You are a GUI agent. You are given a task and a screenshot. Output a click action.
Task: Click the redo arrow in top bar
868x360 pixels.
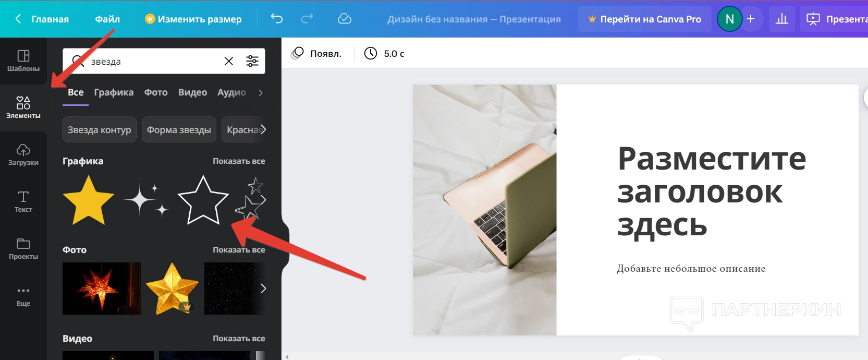coord(307,19)
